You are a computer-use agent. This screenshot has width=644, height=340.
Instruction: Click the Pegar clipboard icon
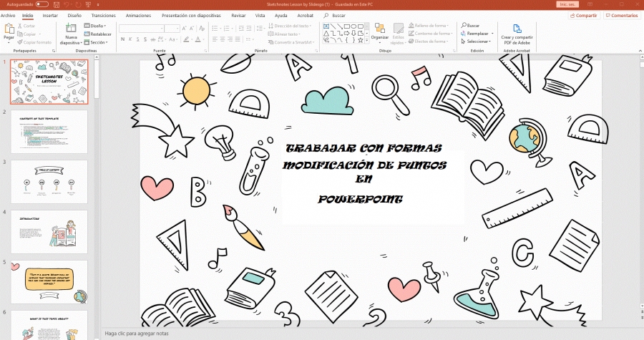point(9,29)
